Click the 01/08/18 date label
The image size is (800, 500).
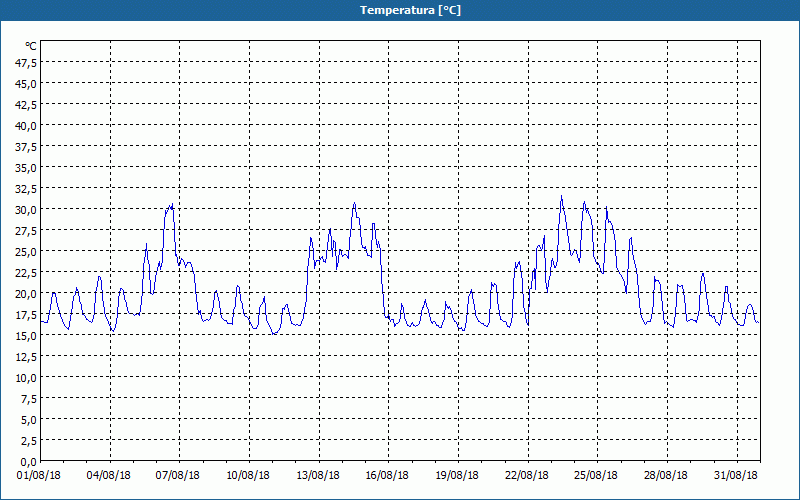39,476
